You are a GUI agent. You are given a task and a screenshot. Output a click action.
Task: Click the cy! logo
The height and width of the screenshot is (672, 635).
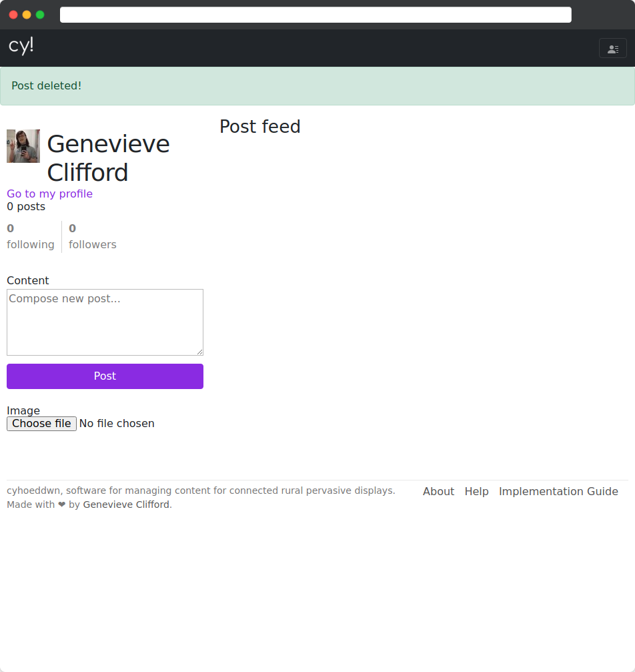tap(21, 45)
